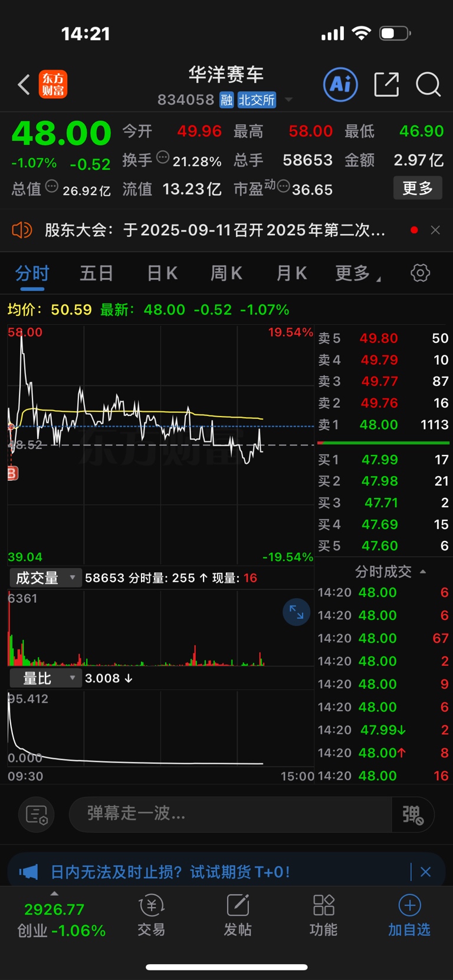Tap the 14:20 trade with volume 67
This screenshot has width=453, height=980.
point(383,638)
